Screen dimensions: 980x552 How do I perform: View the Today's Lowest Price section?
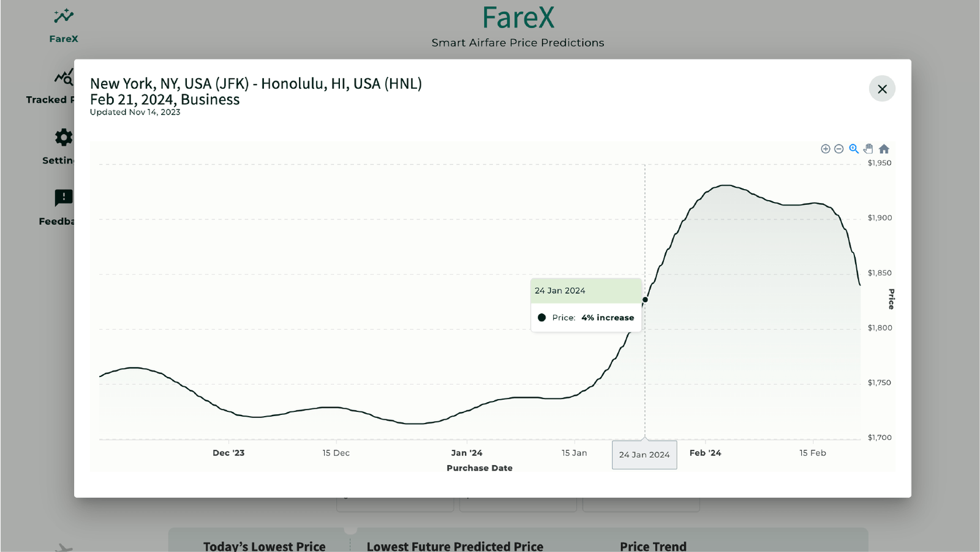coord(265,546)
